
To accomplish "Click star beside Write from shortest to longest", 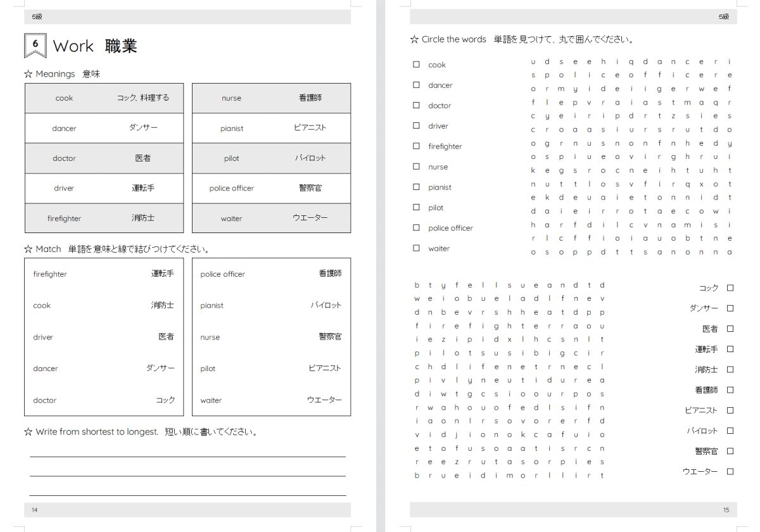I will coord(28,432).
